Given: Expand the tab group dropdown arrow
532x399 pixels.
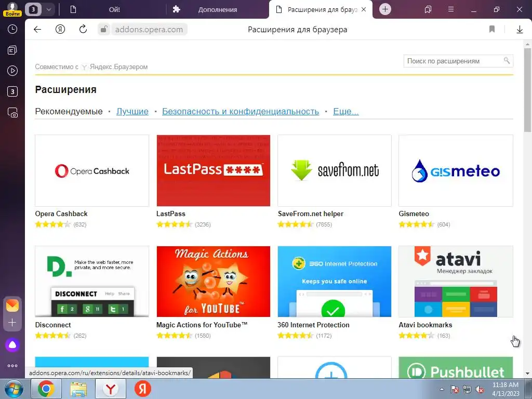Looking at the screenshot, I should point(48,9).
